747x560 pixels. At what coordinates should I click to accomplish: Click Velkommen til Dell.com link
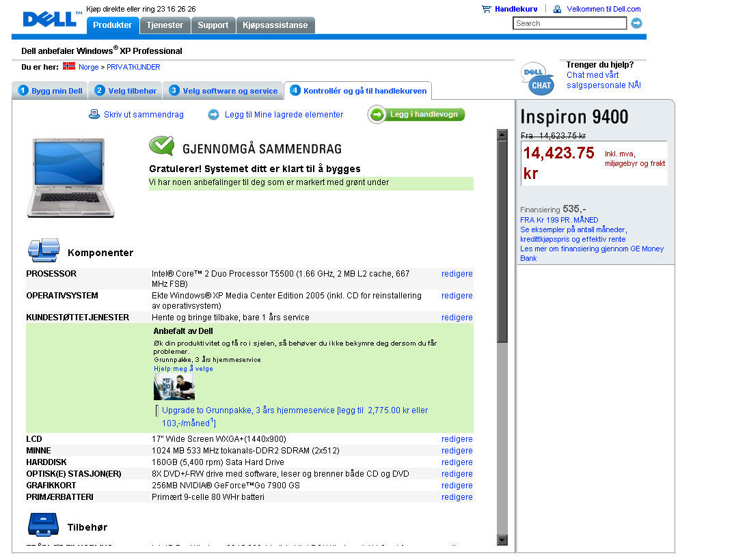(x=603, y=9)
